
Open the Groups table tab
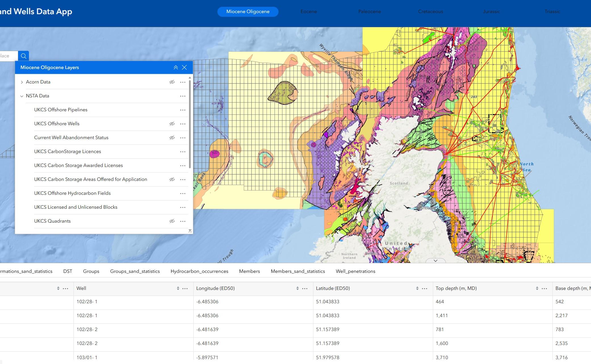pos(91,271)
